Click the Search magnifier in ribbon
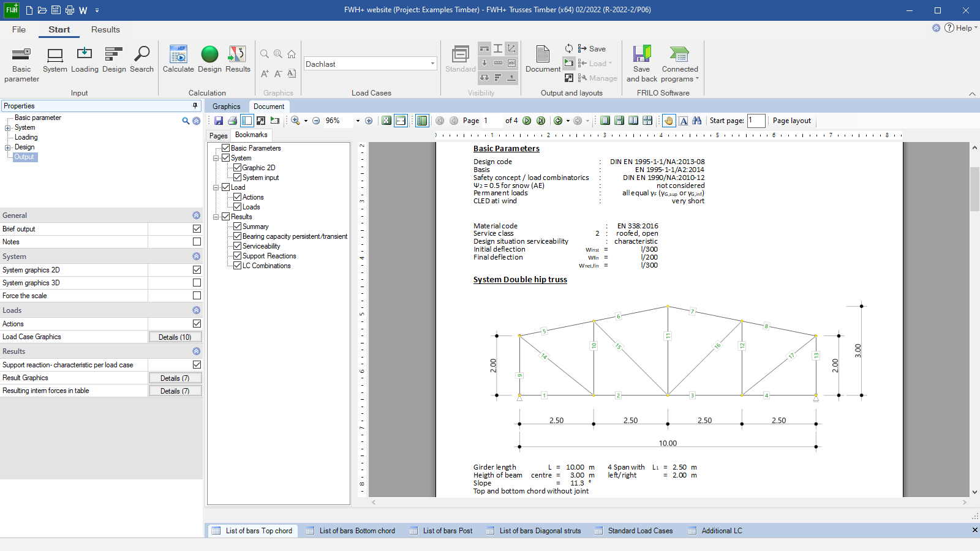The height and width of the screenshot is (551, 980). point(141,59)
